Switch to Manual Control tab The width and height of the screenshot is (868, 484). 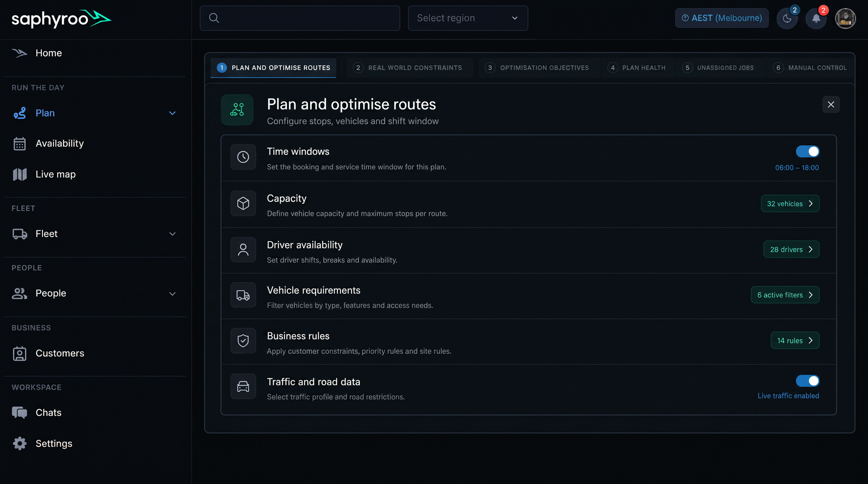coord(810,68)
